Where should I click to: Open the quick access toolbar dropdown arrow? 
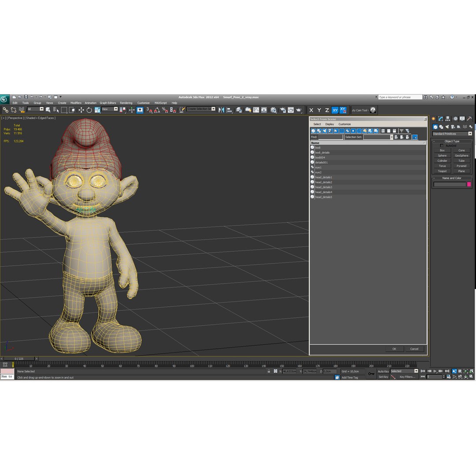click(61, 97)
